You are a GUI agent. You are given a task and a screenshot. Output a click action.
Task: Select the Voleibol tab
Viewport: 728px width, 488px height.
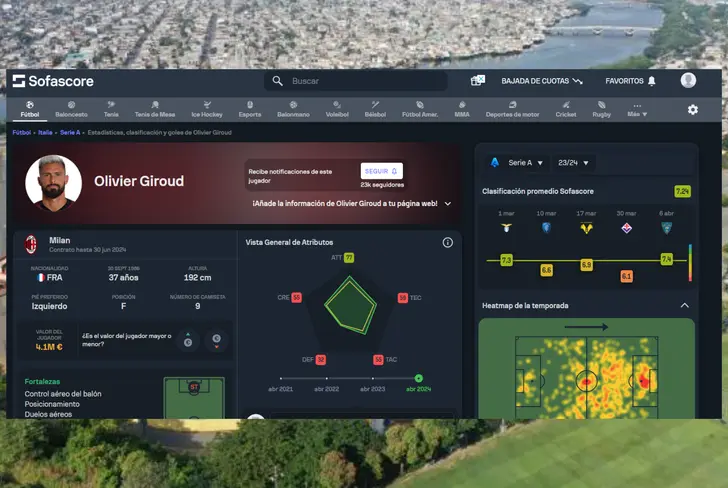click(337, 110)
